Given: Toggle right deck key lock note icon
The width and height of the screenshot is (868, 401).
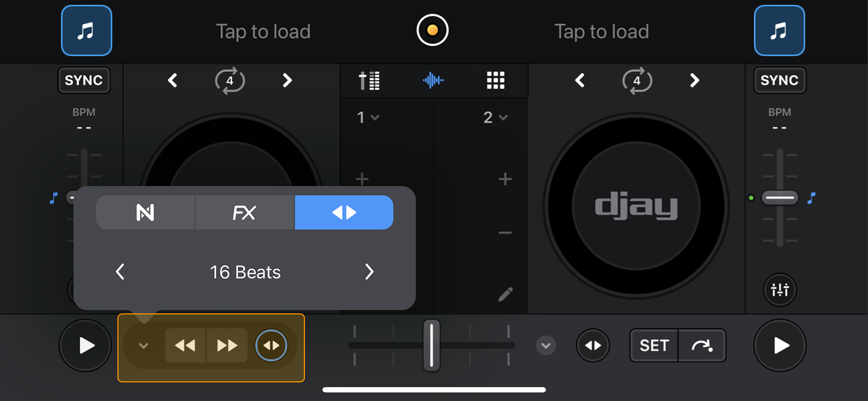Looking at the screenshot, I should [811, 199].
